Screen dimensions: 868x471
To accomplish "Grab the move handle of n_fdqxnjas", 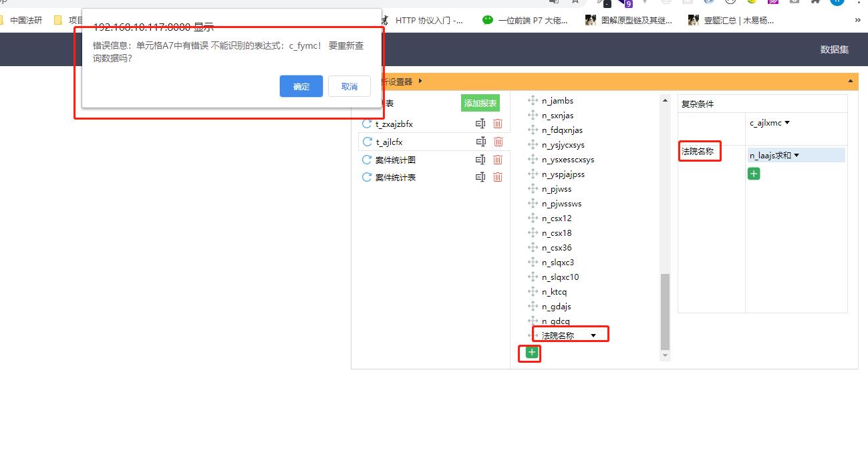I will point(533,130).
